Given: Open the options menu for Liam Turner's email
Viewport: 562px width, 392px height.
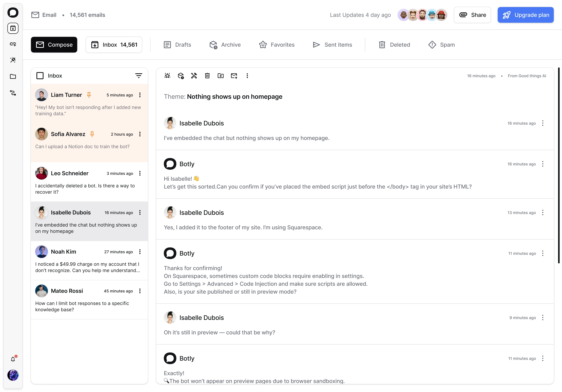Looking at the screenshot, I should (x=140, y=95).
